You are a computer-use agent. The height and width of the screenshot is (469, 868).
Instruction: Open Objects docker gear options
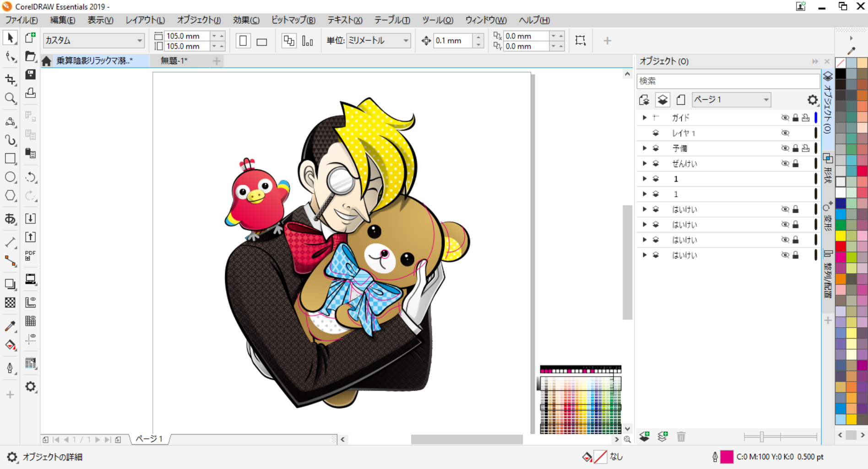[812, 100]
